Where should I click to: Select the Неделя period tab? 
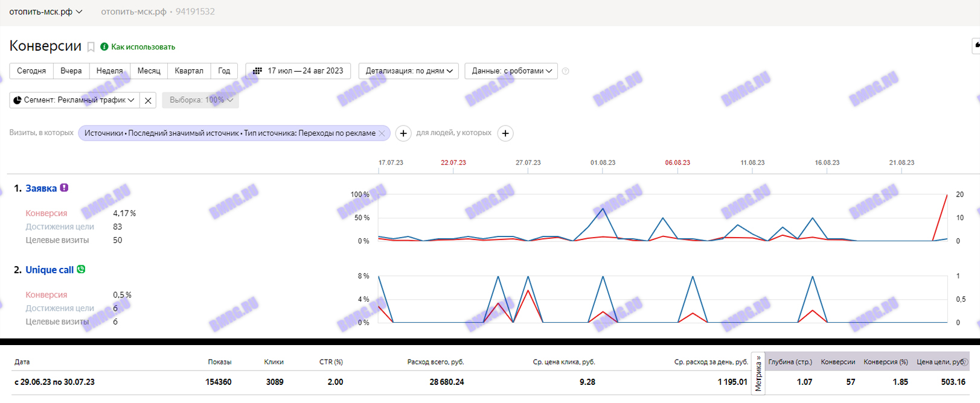coord(109,71)
